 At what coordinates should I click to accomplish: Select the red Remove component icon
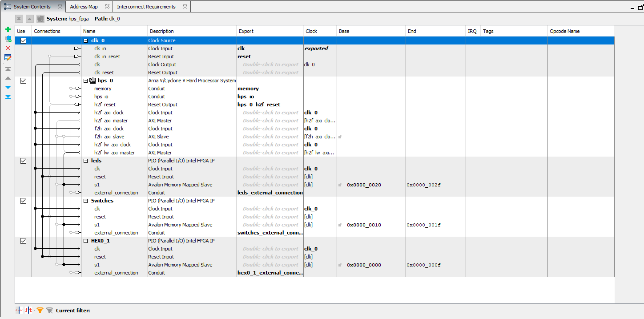click(x=8, y=48)
